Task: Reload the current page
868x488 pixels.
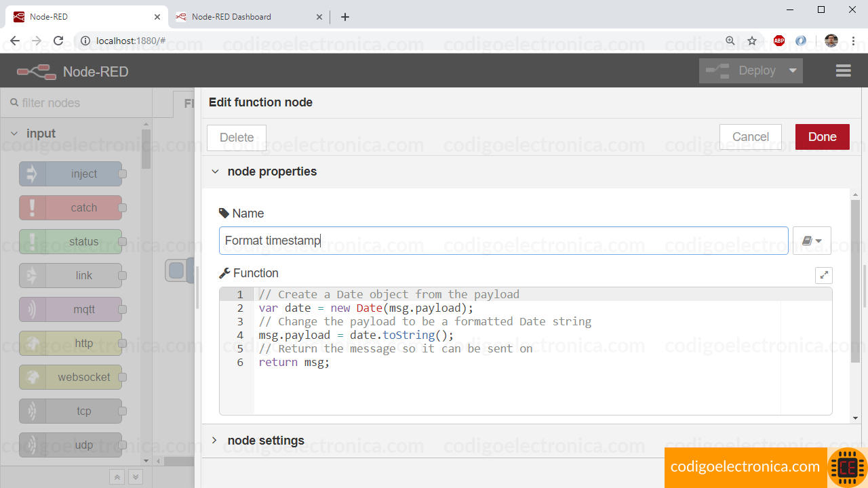Action: click(x=58, y=41)
